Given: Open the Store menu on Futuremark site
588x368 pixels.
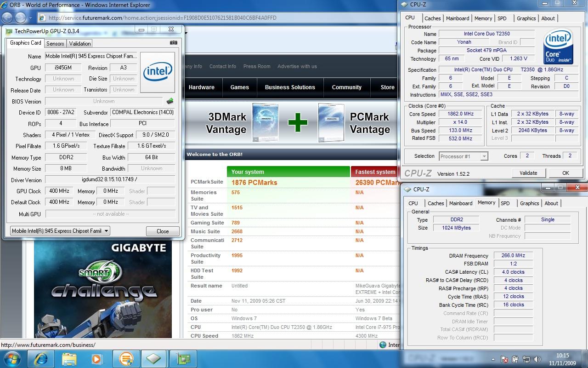Looking at the screenshot, I should coord(387,87).
